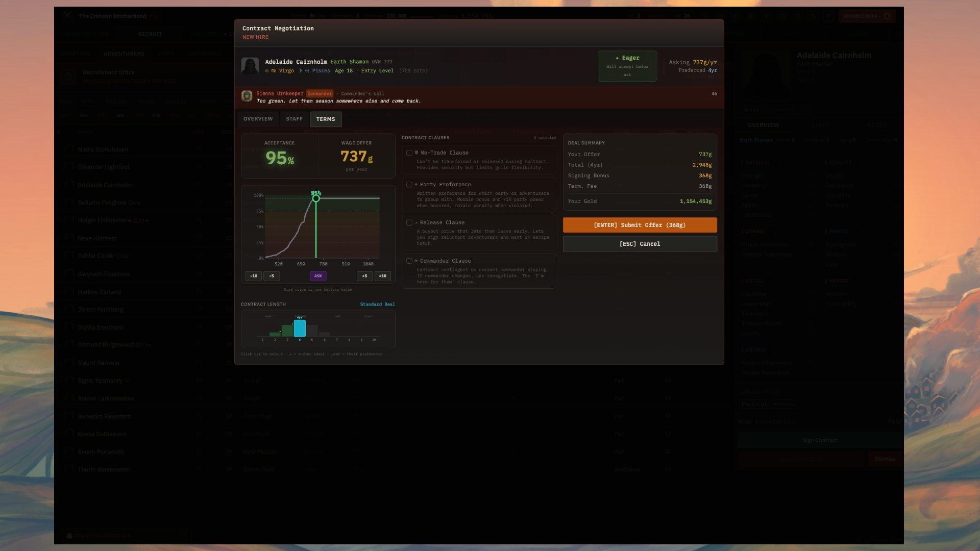980x551 pixels.
Task: Select the 4-year contract length bar
Action: (x=300, y=328)
